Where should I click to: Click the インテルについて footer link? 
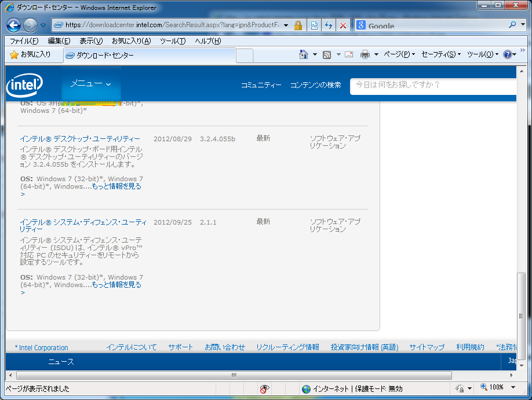coord(132,347)
